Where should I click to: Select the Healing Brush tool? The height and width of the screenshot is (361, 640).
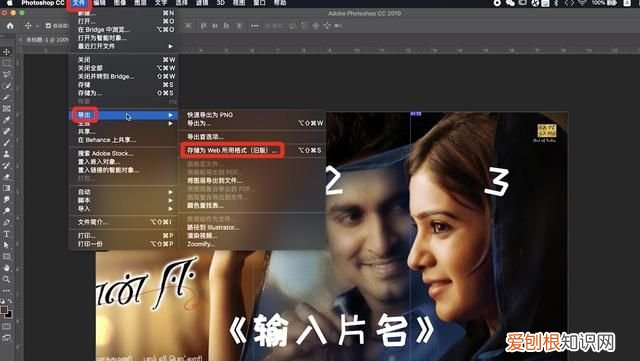pos(7,131)
